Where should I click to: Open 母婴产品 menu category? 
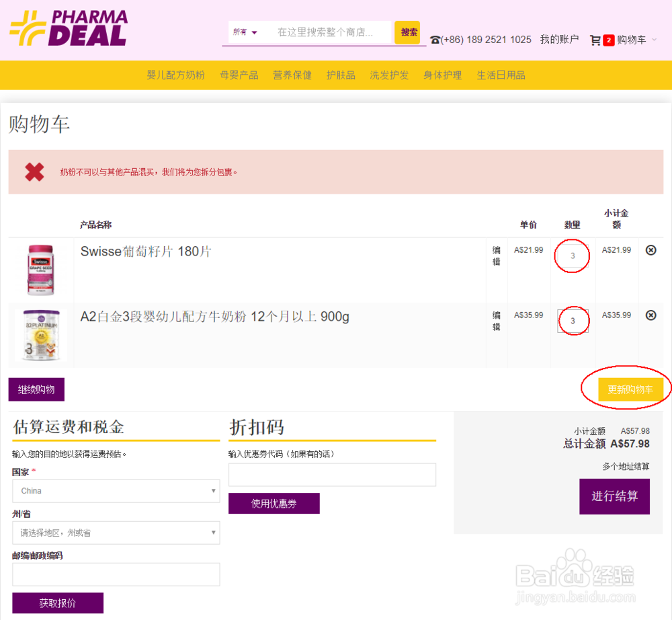[239, 75]
